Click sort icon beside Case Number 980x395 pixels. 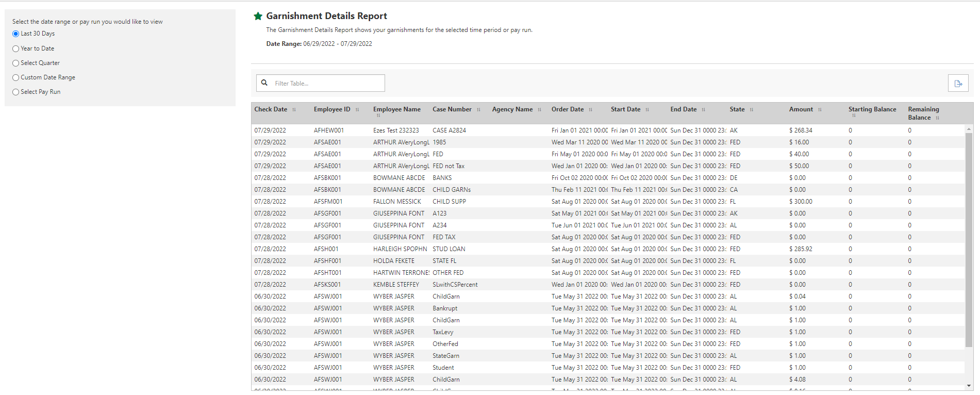coord(478,110)
